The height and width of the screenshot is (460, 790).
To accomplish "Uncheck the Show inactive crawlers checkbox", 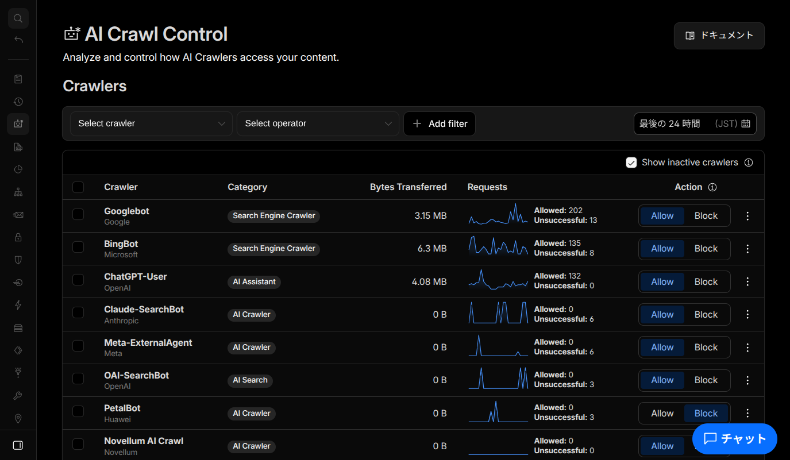I will 631,162.
